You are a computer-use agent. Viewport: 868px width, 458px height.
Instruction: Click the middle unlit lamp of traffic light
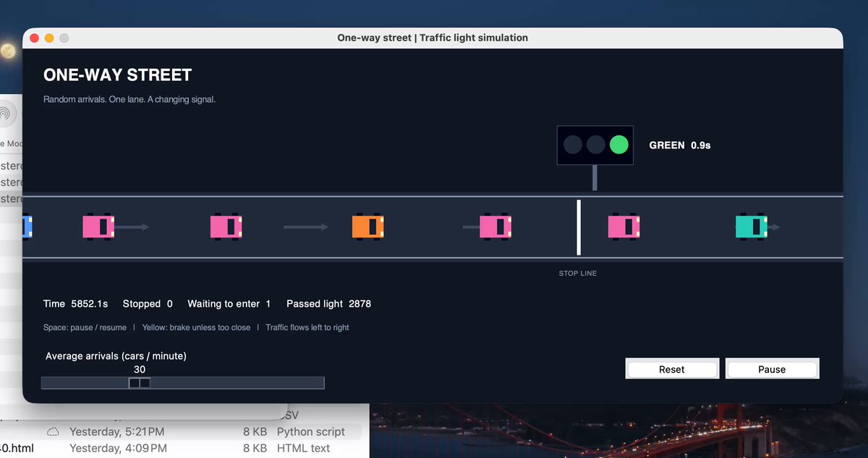point(596,145)
